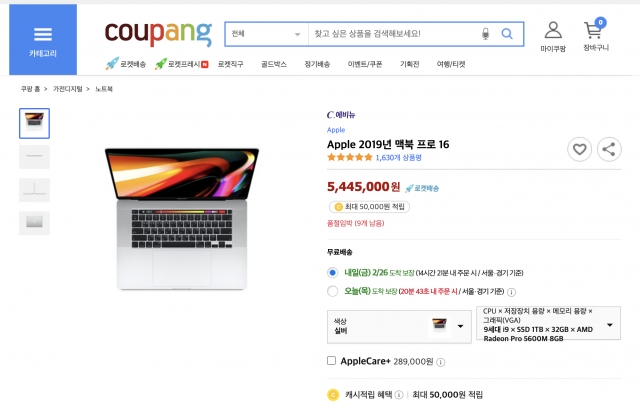This screenshot has height=409, width=640.
Task: Select today delivery radio option
Action: 333,291
